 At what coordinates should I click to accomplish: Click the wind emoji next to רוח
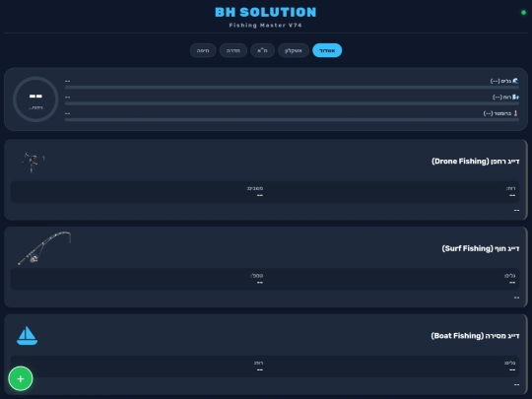click(515, 97)
